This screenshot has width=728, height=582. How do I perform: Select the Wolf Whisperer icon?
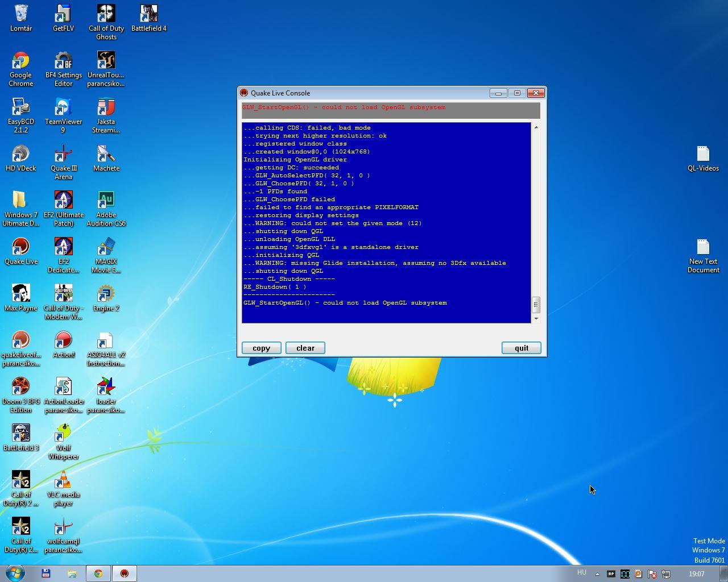[63, 442]
